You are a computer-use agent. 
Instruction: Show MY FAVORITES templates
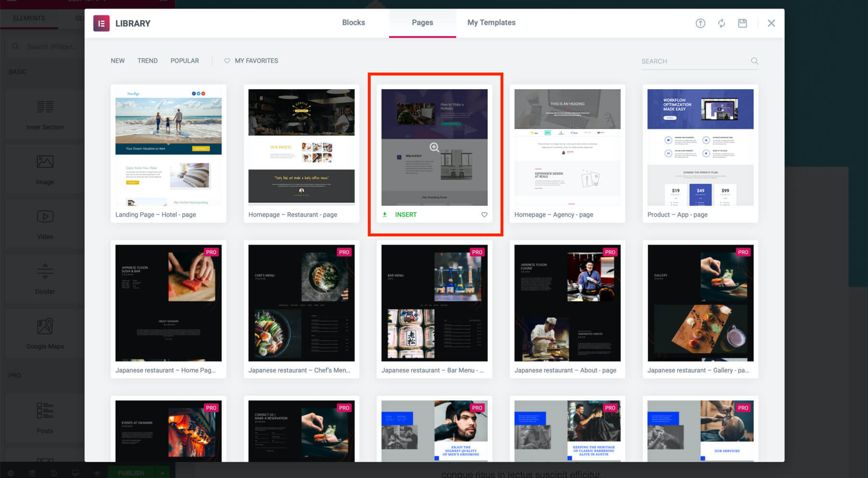pyautogui.click(x=251, y=61)
